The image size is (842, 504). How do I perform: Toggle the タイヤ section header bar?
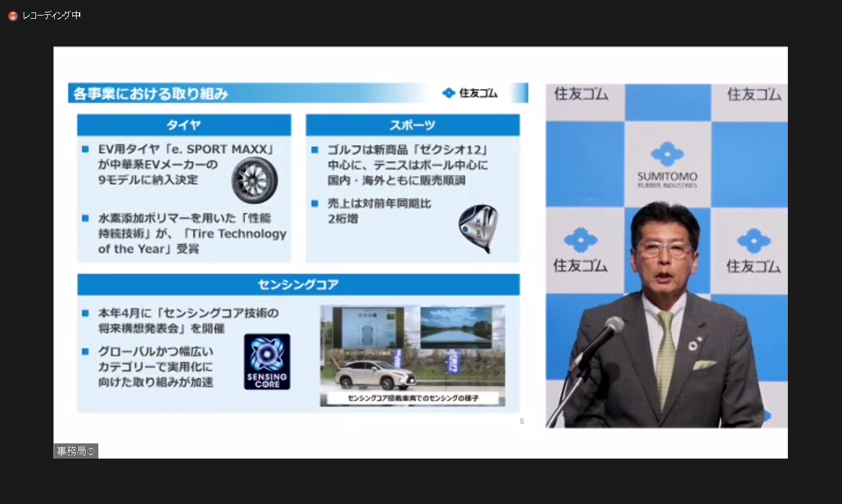[x=184, y=124]
